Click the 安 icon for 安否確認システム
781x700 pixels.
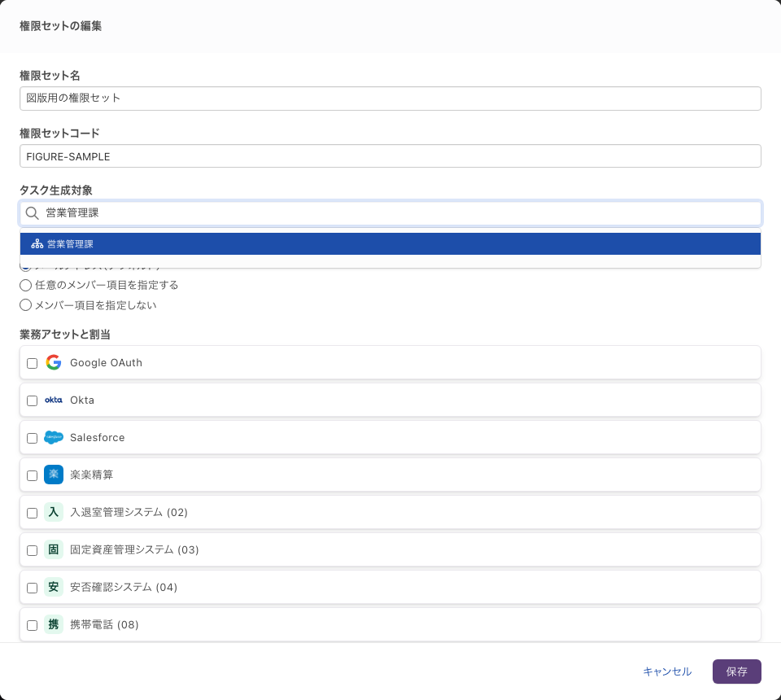click(x=54, y=587)
